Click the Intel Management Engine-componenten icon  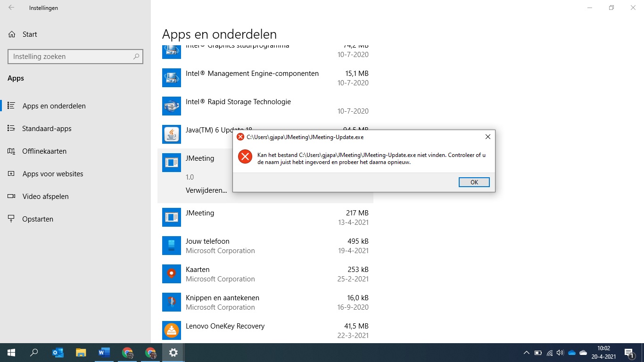[x=172, y=78]
